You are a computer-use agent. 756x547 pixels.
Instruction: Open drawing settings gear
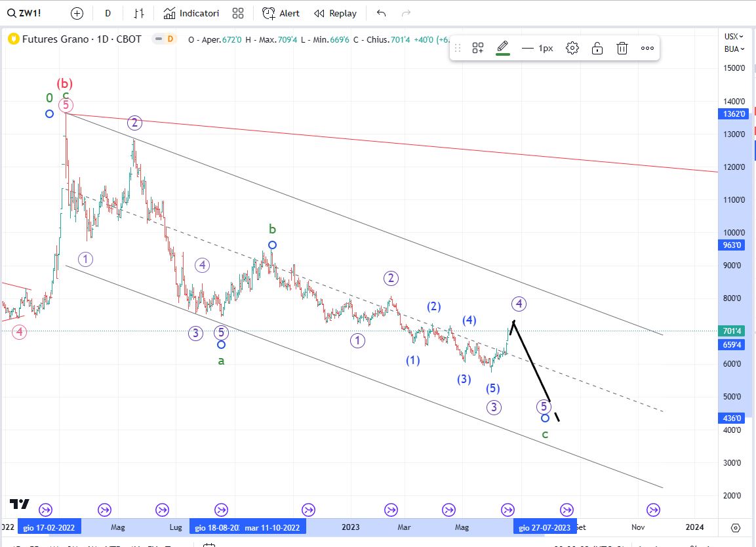coord(572,49)
